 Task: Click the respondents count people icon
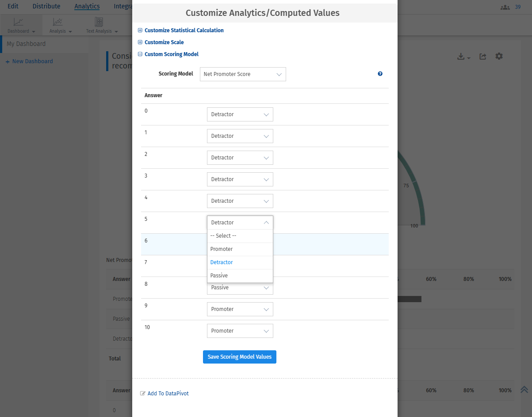point(505,7)
